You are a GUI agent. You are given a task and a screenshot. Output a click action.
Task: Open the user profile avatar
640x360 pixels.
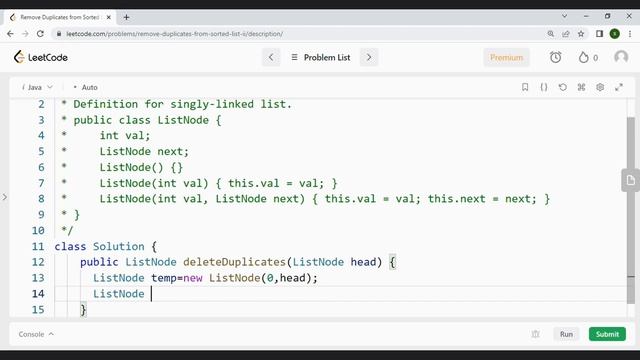(621, 57)
